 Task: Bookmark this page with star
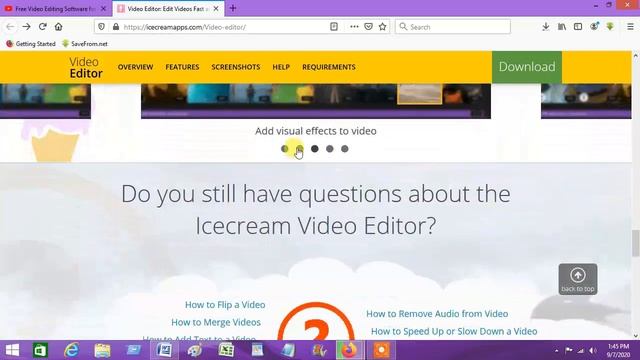tap(382, 27)
